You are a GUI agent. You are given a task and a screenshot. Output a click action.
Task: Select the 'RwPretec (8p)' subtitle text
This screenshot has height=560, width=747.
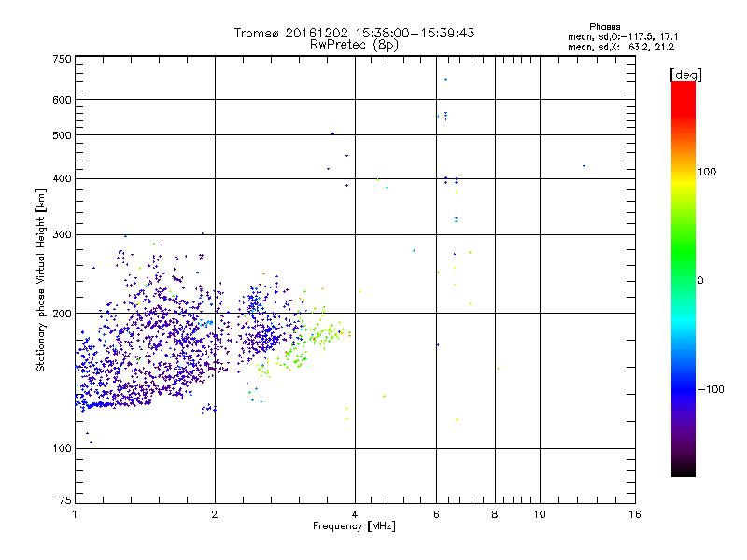click(354, 45)
